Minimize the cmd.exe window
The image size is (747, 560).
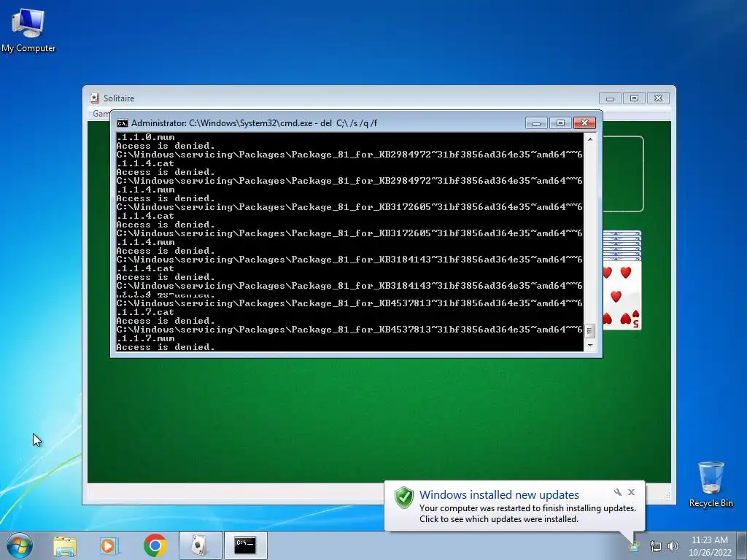536,123
